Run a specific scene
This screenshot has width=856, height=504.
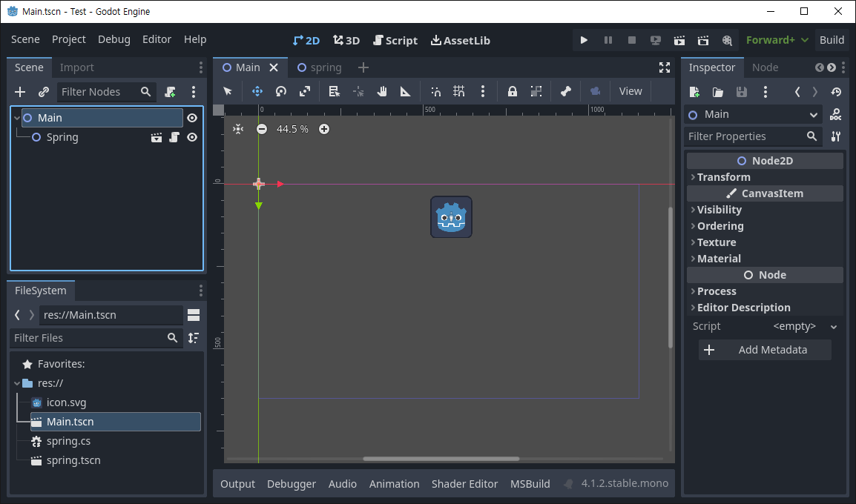point(703,40)
